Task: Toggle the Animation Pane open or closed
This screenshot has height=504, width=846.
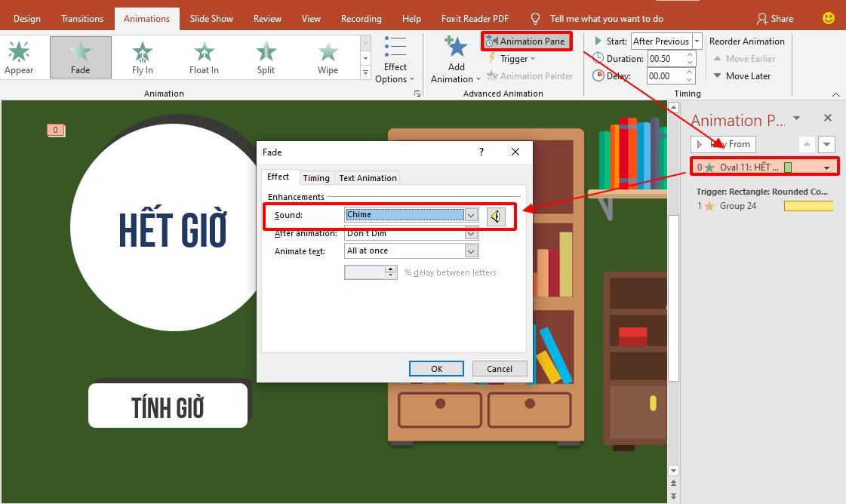Action: tap(527, 41)
